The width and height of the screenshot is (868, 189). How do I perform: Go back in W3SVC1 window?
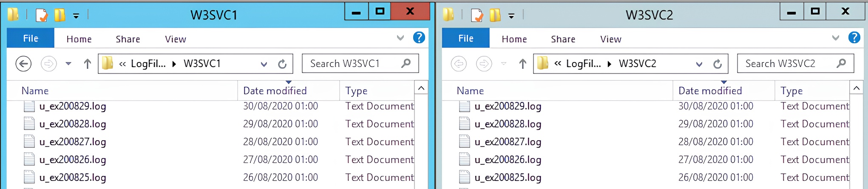[x=23, y=64]
